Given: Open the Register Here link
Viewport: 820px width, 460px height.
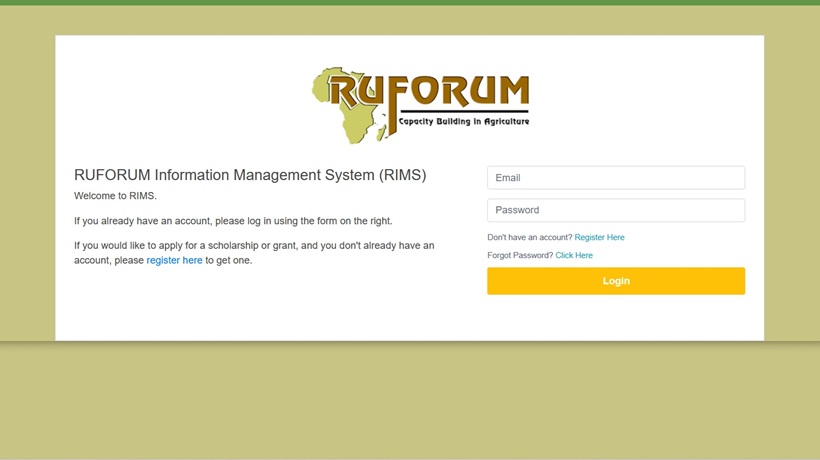Looking at the screenshot, I should tap(599, 237).
